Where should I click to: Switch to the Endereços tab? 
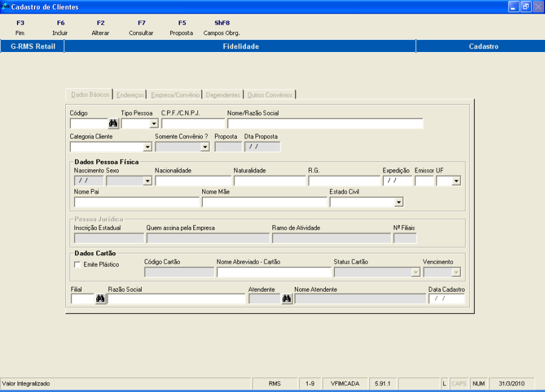click(x=130, y=95)
